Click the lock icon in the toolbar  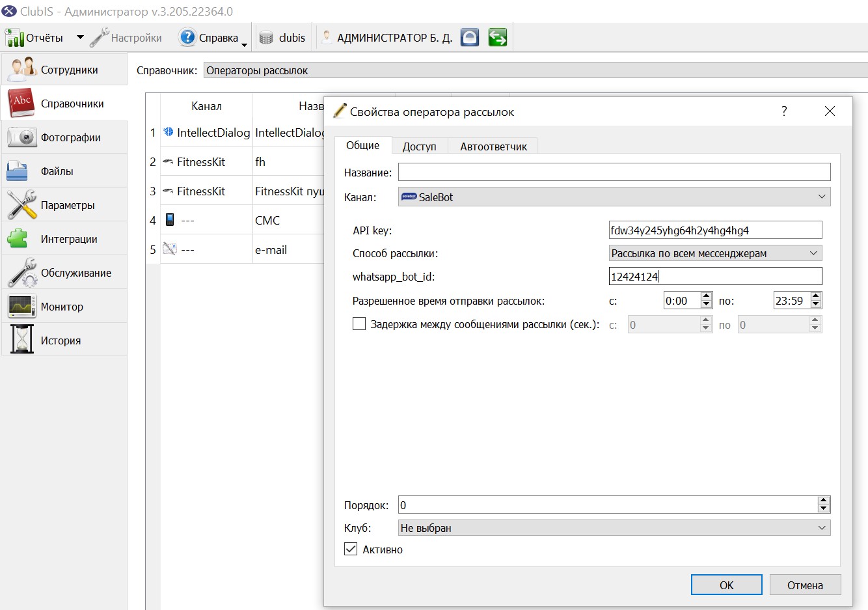coord(470,37)
